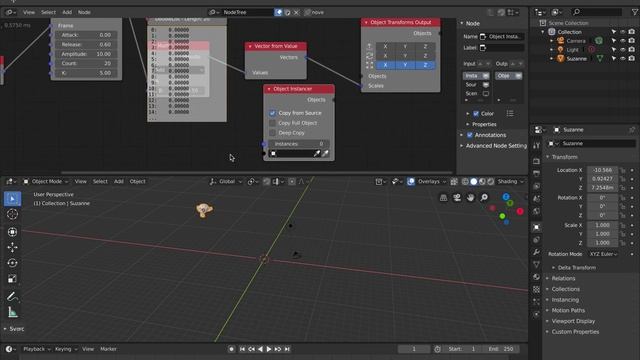The height and width of the screenshot is (360, 640).
Task: Toggle Copy from Source checkbox
Action: coord(272,113)
